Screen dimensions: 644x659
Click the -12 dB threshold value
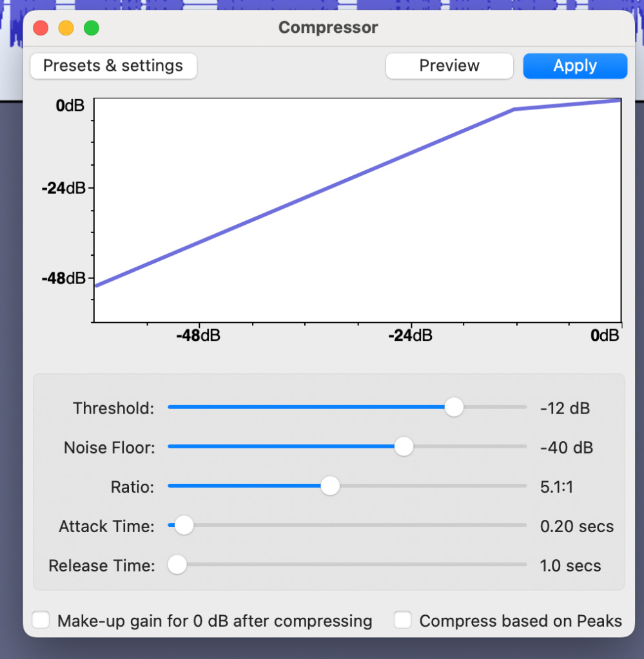(565, 408)
